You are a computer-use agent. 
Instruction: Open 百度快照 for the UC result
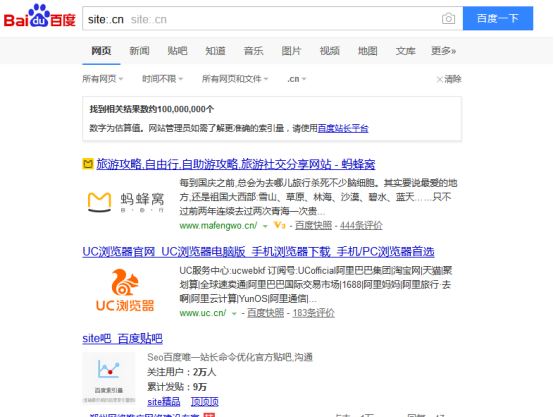click(x=265, y=313)
